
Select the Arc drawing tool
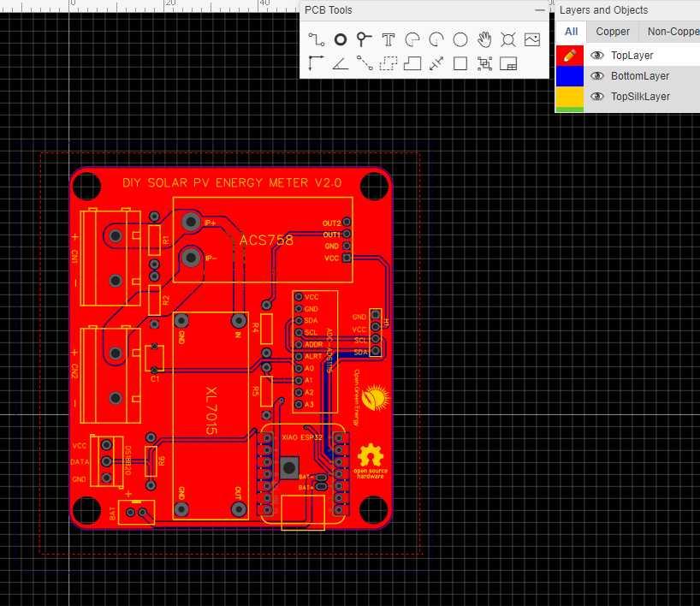tap(412, 39)
